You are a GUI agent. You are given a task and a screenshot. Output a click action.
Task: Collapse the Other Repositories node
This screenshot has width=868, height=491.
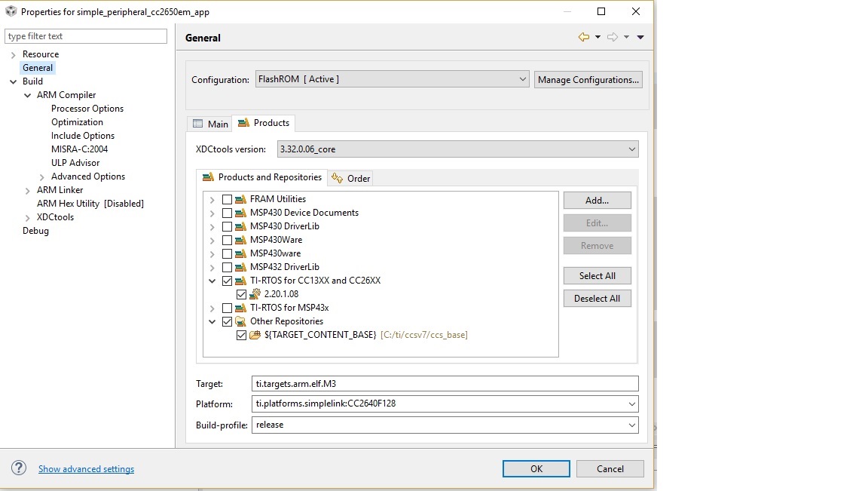click(212, 321)
